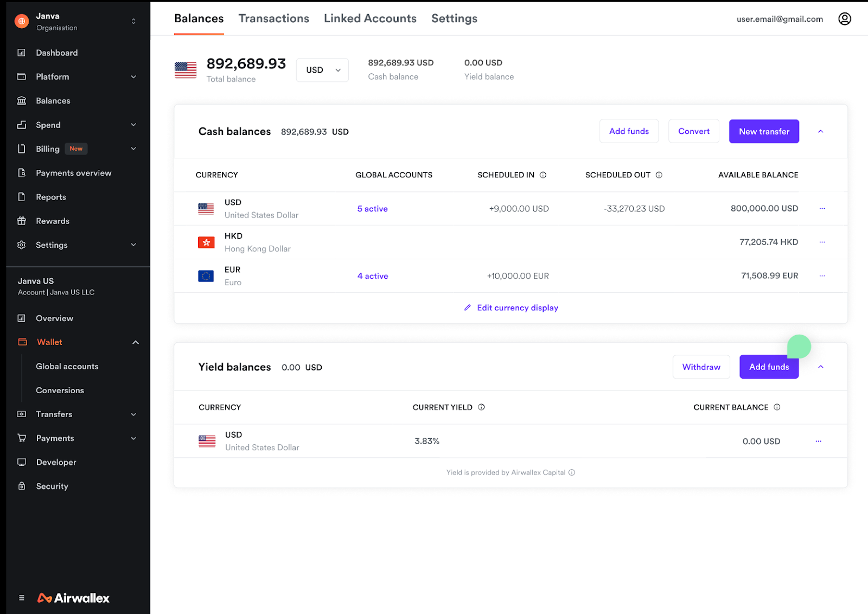Click the Scheduled In info icon

[543, 175]
